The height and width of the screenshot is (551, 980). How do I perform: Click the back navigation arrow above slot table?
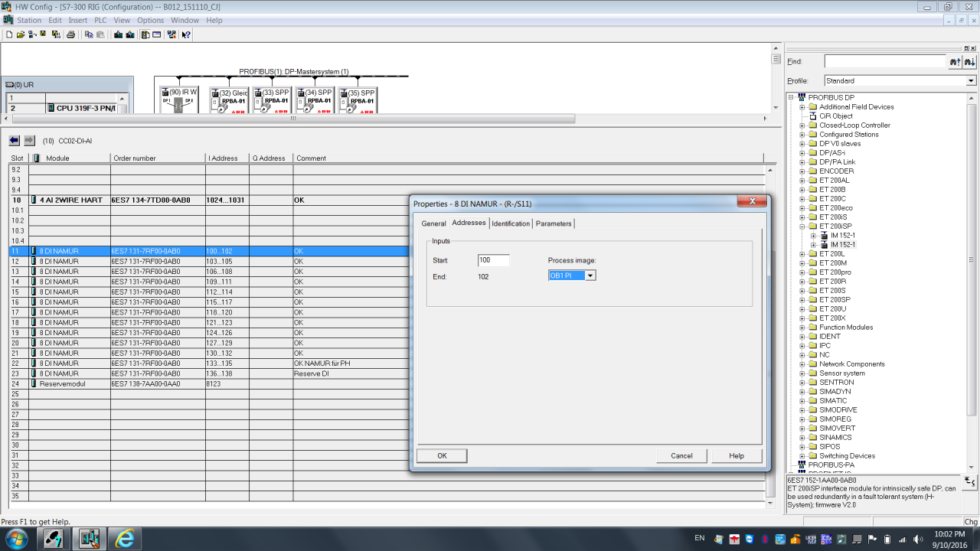tap(15, 141)
